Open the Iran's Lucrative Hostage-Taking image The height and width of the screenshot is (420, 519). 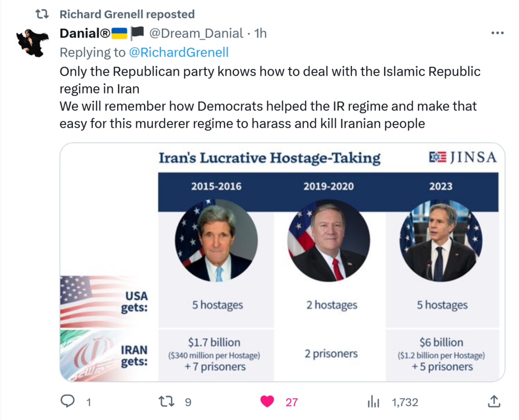(x=282, y=262)
